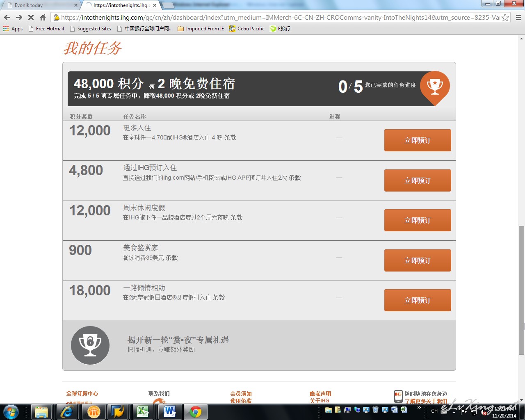Select the intothenights.ihg tab
The height and width of the screenshot is (420, 525).
[119, 5]
